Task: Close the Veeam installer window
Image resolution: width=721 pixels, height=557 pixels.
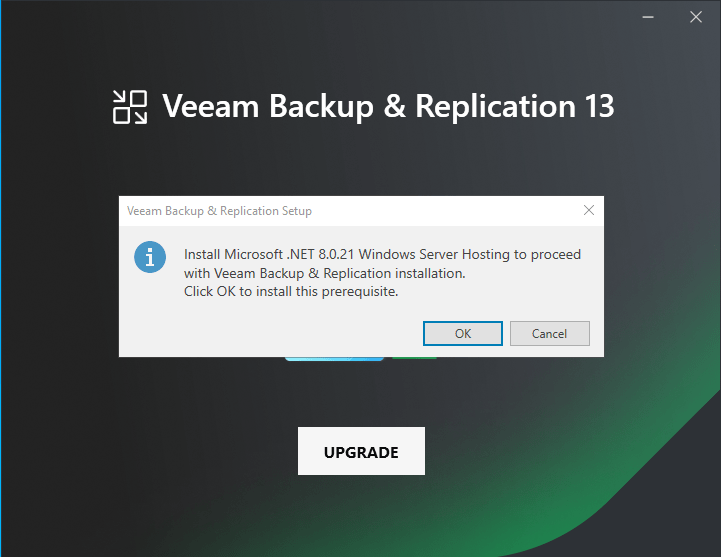Action: (696, 17)
